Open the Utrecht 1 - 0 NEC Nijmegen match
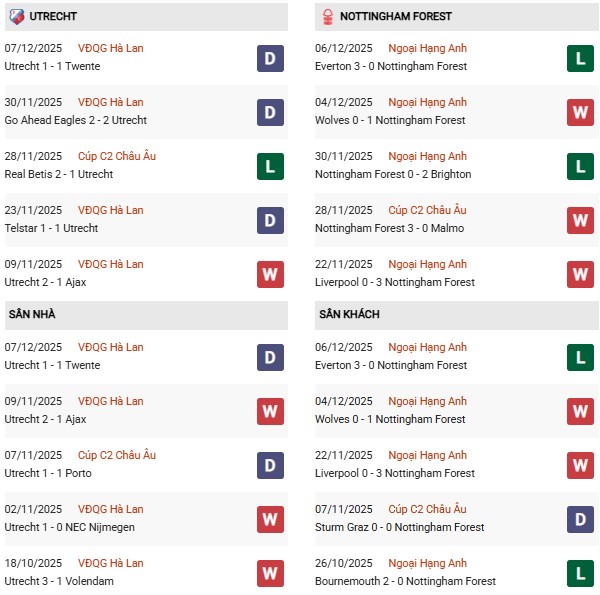Viewport: 600px width, 595px height. pyautogui.click(x=70, y=527)
